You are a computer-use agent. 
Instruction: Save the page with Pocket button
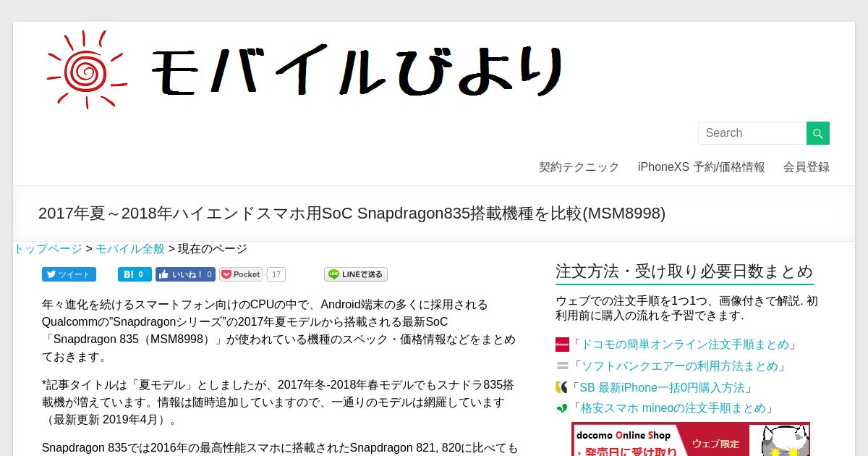[x=241, y=274]
